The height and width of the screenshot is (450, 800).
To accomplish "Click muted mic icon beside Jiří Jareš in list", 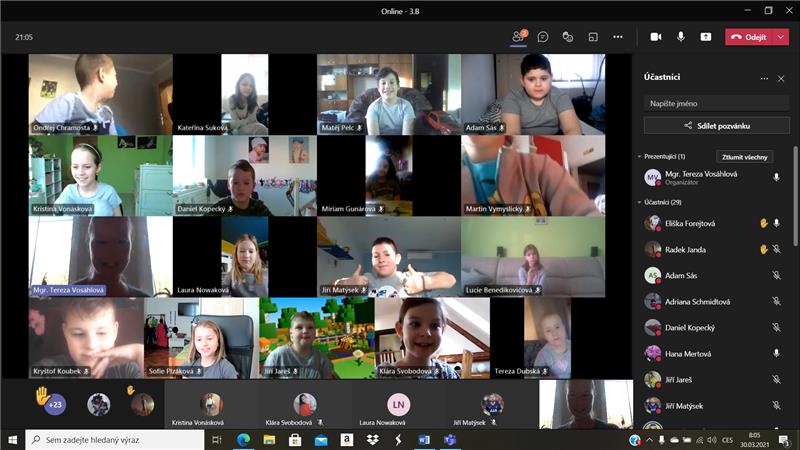I will coord(777,380).
